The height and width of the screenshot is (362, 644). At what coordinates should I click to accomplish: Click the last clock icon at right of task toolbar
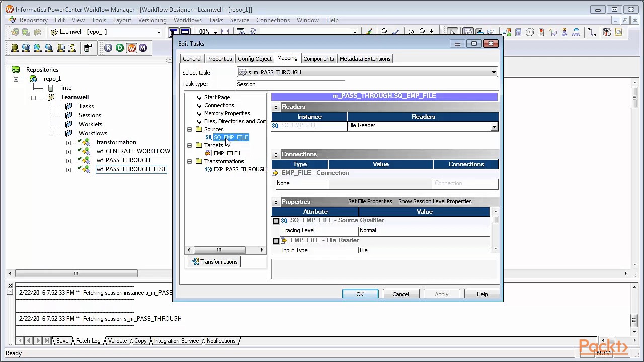point(618,32)
